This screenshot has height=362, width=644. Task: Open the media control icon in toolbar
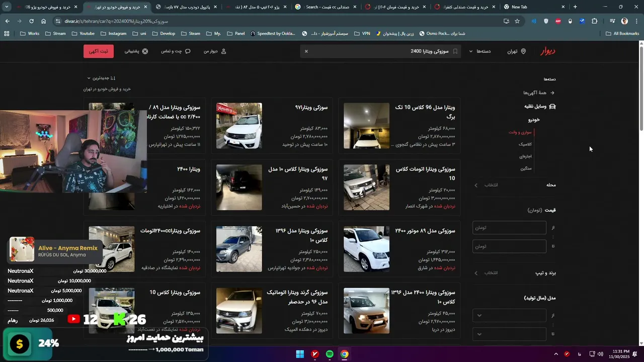pos(612,21)
